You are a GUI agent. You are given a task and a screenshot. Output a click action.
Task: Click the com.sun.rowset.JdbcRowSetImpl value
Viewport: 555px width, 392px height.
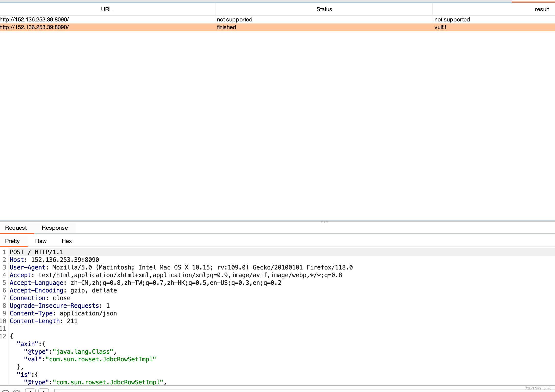coord(102,359)
